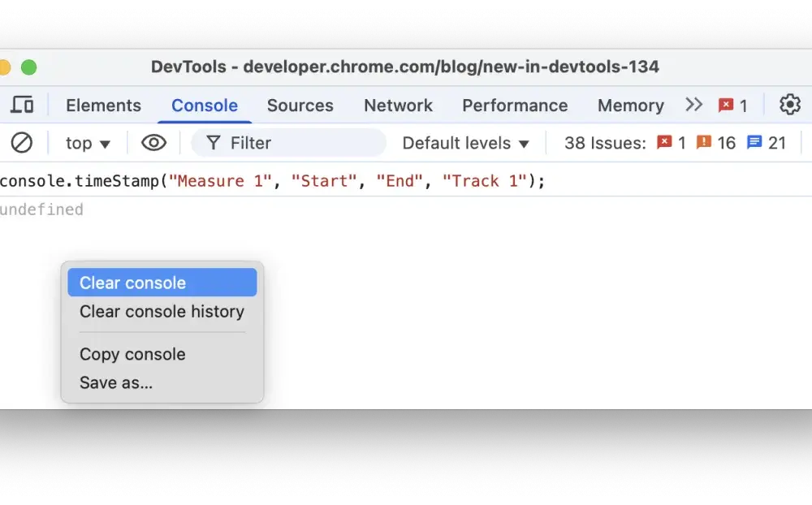The height and width of the screenshot is (505, 812).
Task: Expand the Default levels dropdown
Action: point(465,143)
